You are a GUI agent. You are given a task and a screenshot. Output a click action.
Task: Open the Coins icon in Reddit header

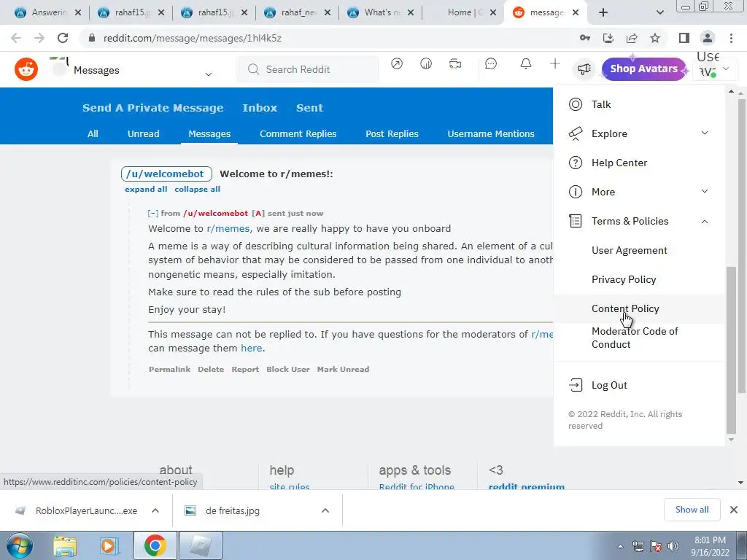click(426, 64)
